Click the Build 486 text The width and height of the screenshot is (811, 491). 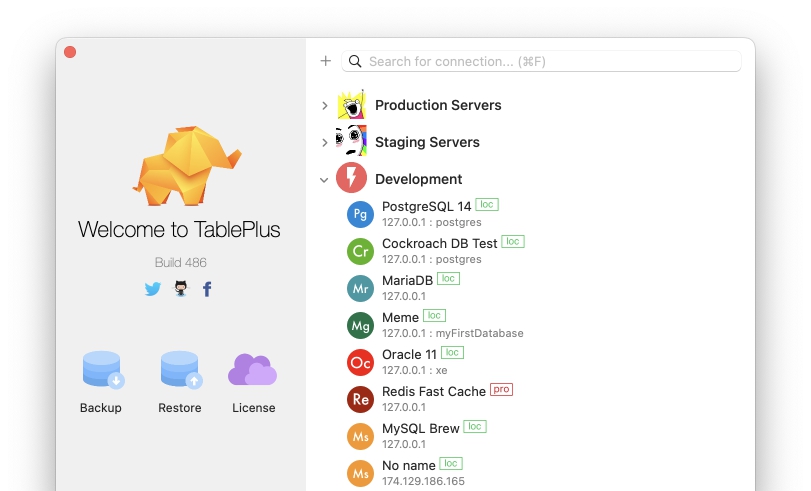tap(181, 262)
